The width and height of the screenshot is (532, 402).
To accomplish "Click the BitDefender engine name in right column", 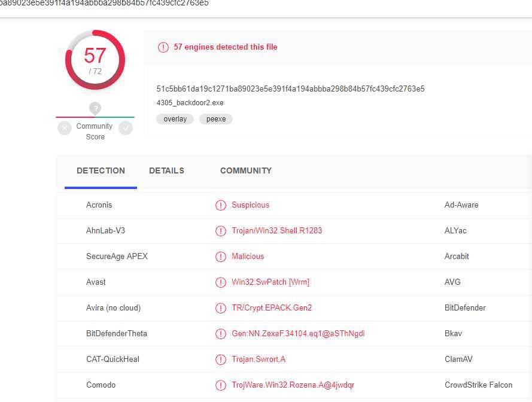I will click(465, 307).
